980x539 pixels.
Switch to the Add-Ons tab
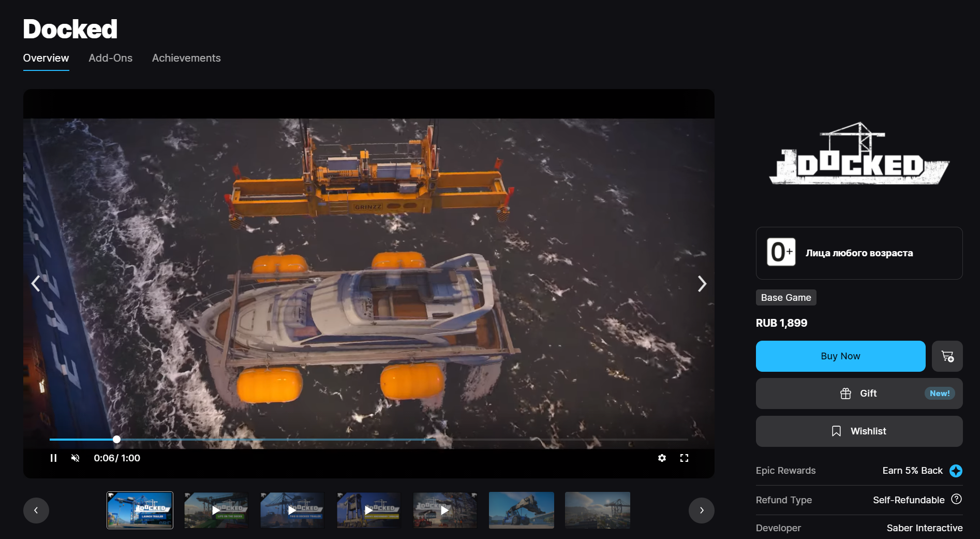click(x=110, y=58)
